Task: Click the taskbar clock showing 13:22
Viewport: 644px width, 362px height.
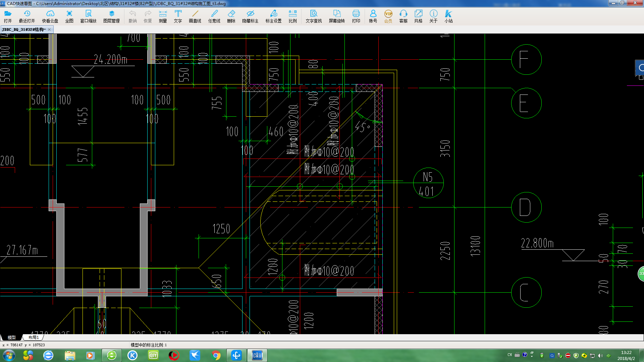Action: [626, 355]
